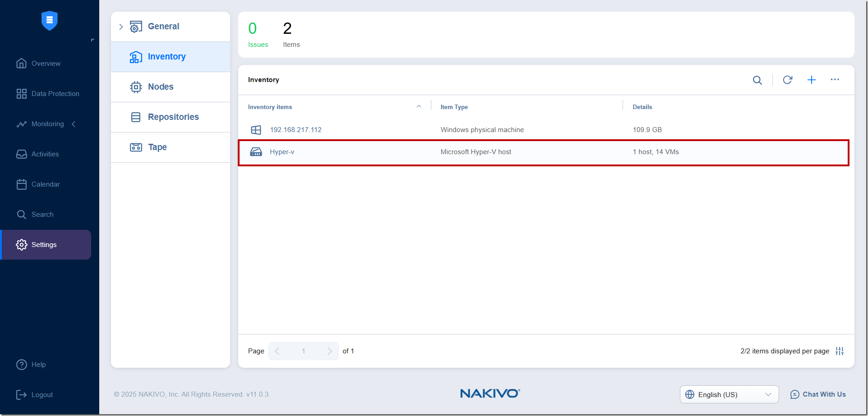The width and height of the screenshot is (868, 416).
Task: Click the Activities inbox icon
Action: (x=21, y=154)
